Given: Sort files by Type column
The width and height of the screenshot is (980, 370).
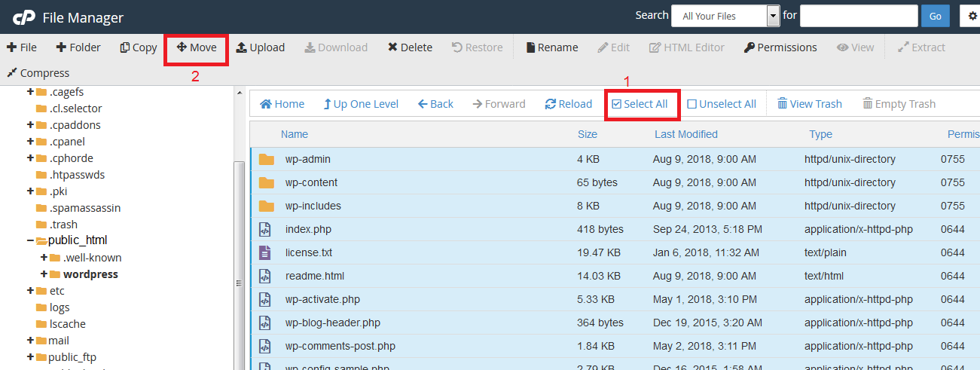Looking at the screenshot, I should [820, 134].
